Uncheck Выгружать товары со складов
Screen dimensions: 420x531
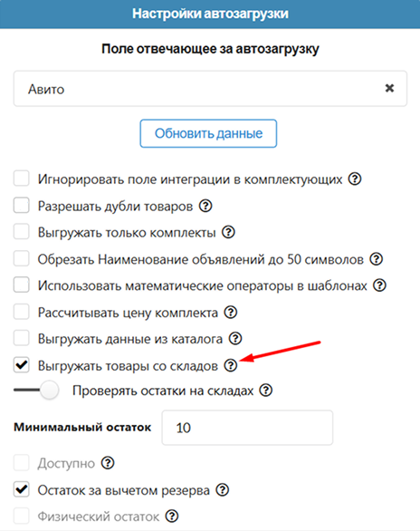point(22,365)
